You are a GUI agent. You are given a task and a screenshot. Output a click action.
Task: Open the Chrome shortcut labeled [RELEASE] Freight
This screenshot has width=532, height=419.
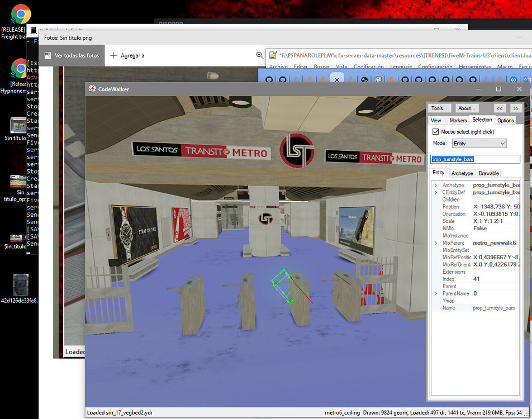point(21,14)
